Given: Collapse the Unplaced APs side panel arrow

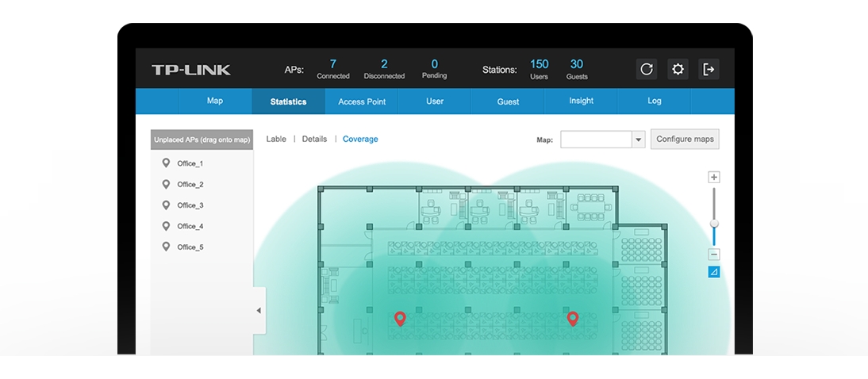Looking at the screenshot, I should click(259, 310).
